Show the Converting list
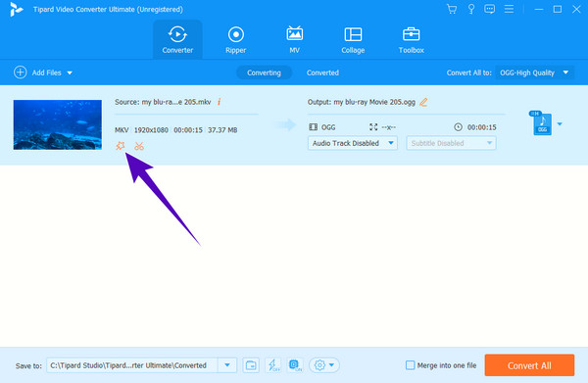Image resolution: width=588 pixels, height=383 pixels. [264, 72]
